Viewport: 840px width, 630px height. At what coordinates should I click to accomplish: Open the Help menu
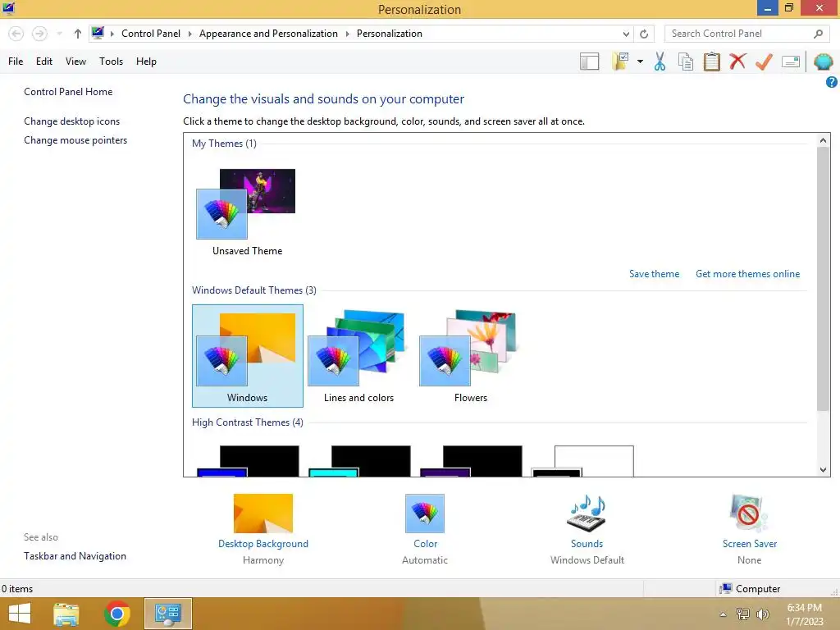pos(146,61)
